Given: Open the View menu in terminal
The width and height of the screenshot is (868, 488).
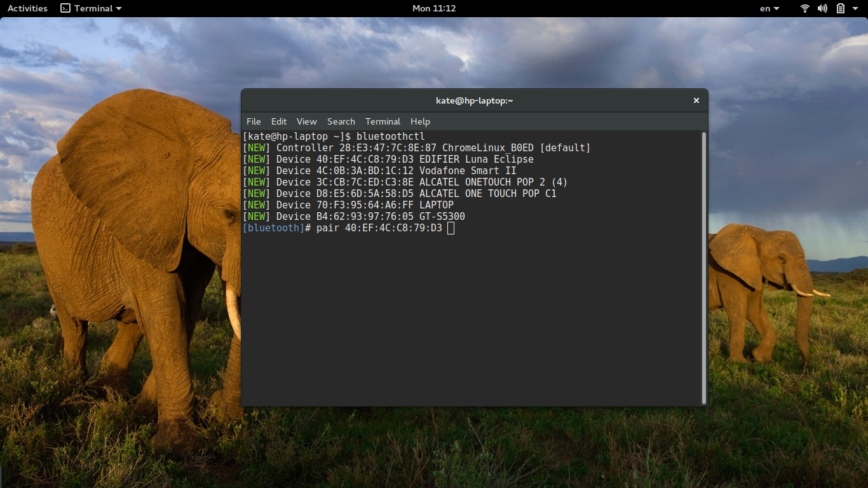Looking at the screenshot, I should tap(306, 121).
